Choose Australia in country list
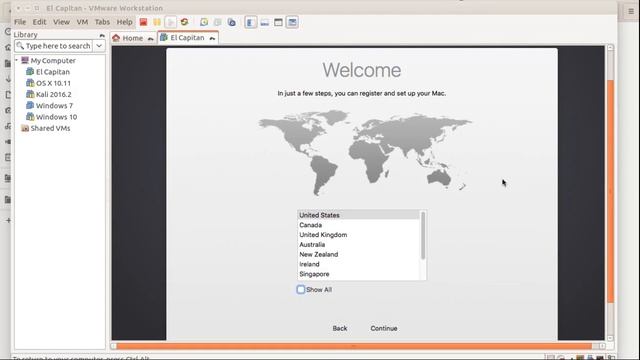The height and width of the screenshot is (360, 640). (358, 244)
